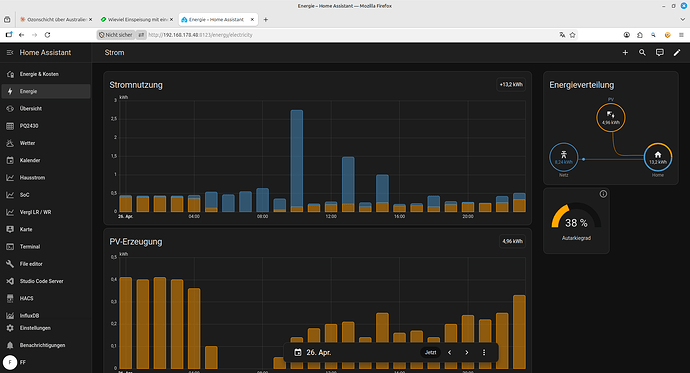The width and height of the screenshot is (690, 373).
Task: Open the calendar date picker icon
Action: [x=298, y=352]
